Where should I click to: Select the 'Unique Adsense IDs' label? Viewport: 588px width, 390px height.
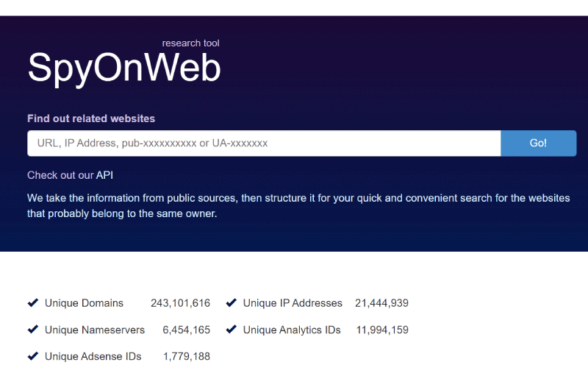(93, 357)
